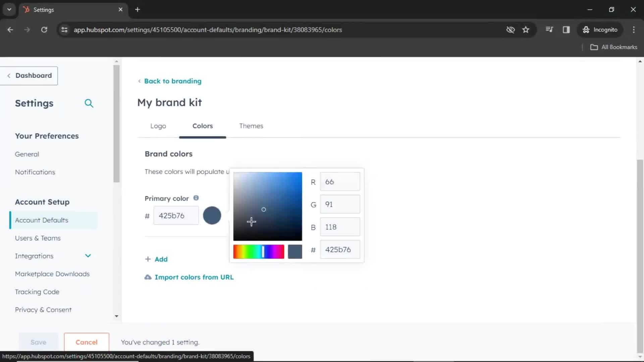
Task: Click the Colors active tab underline indicator
Action: coord(202,136)
